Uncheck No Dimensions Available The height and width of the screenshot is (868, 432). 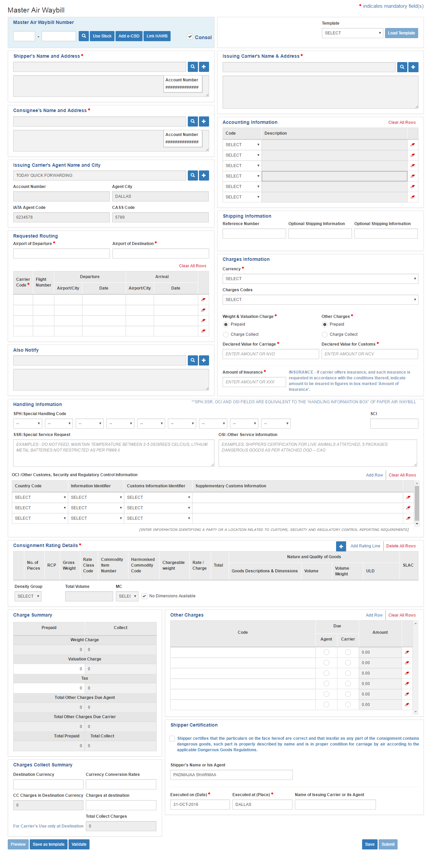click(x=145, y=596)
